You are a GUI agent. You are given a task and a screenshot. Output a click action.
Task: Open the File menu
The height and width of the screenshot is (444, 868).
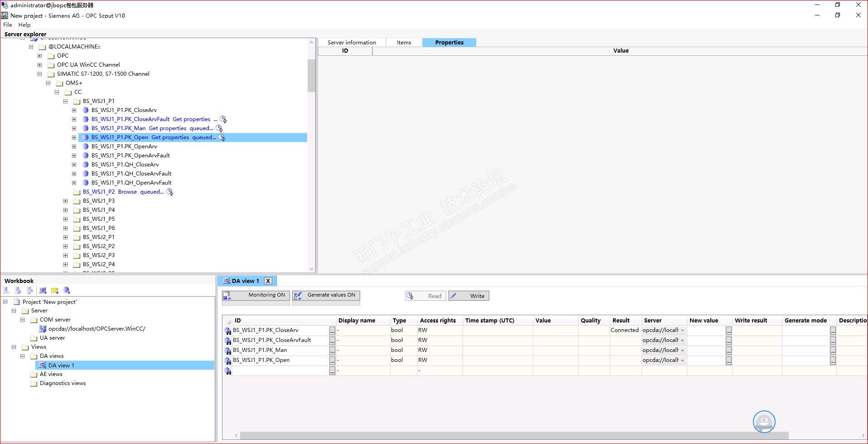(x=8, y=25)
